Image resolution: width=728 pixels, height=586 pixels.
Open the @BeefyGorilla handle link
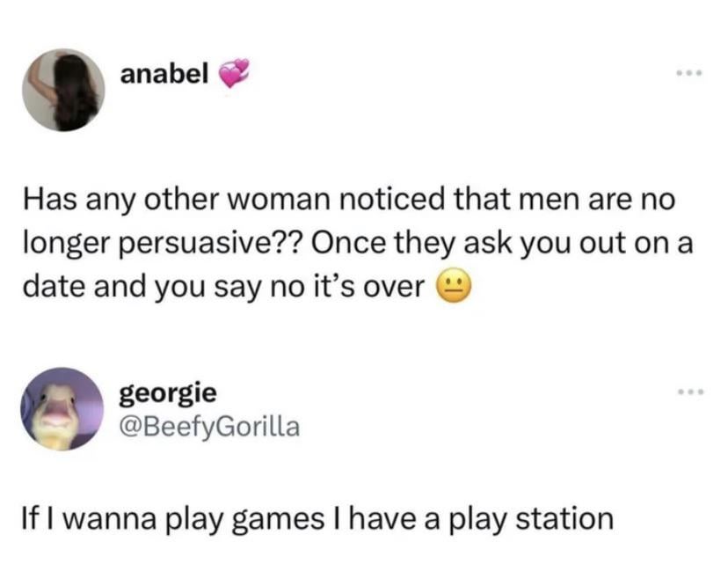[209, 427]
